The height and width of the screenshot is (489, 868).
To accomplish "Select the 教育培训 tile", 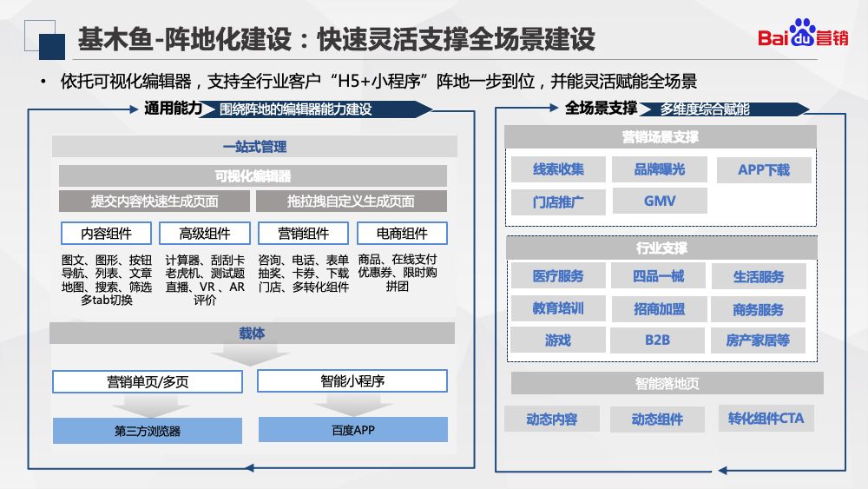I will point(558,308).
